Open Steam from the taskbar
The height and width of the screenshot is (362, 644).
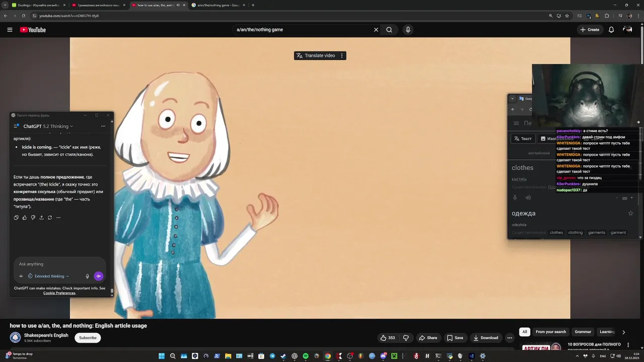pos(283,356)
